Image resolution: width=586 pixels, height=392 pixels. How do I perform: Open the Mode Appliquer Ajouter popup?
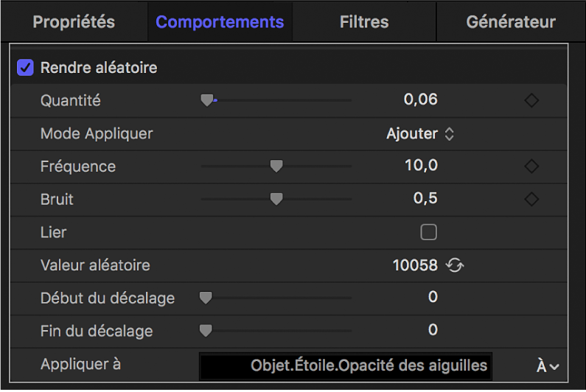[x=420, y=134]
